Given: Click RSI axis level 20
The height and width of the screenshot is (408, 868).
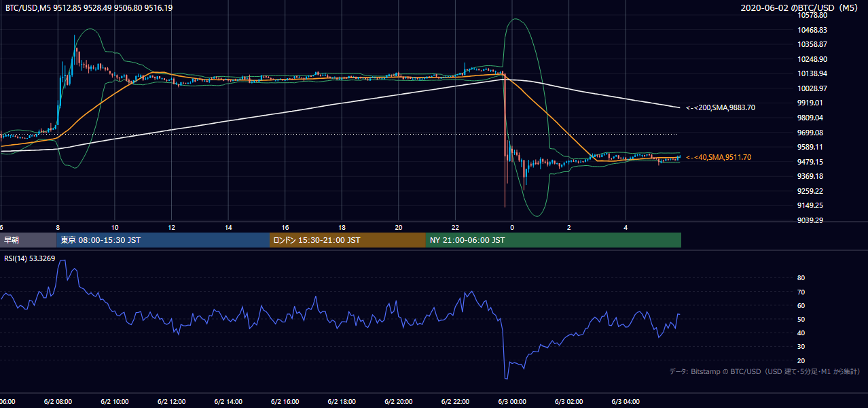Looking at the screenshot, I should coord(801,360).
